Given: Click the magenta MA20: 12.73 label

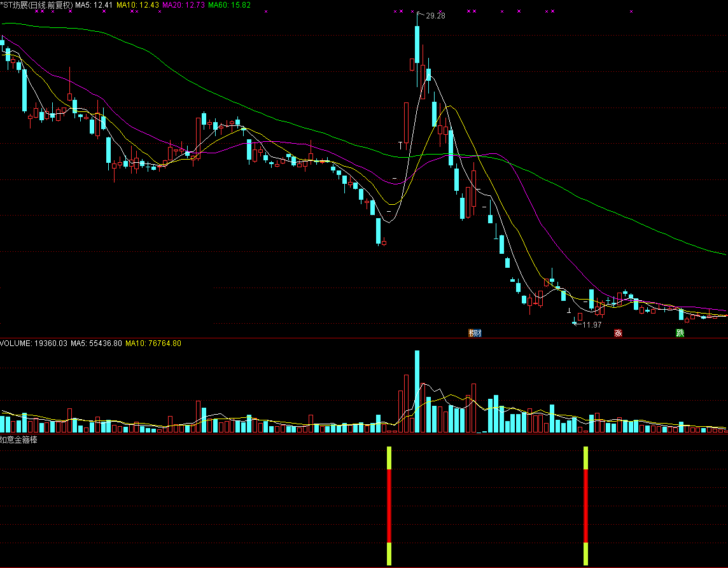Looking at the screenshot, I should pyautogui.click(x=183, y=5).
